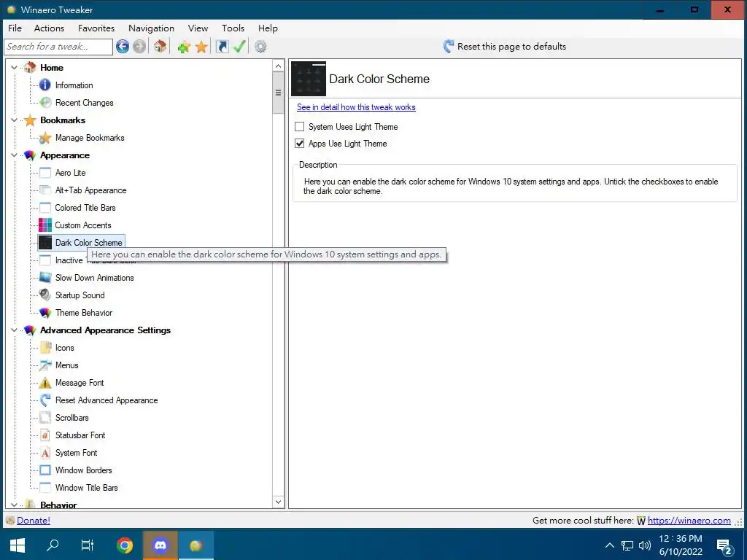
Task: Launch Chrome from the taskbar
Action: (125, 545)
